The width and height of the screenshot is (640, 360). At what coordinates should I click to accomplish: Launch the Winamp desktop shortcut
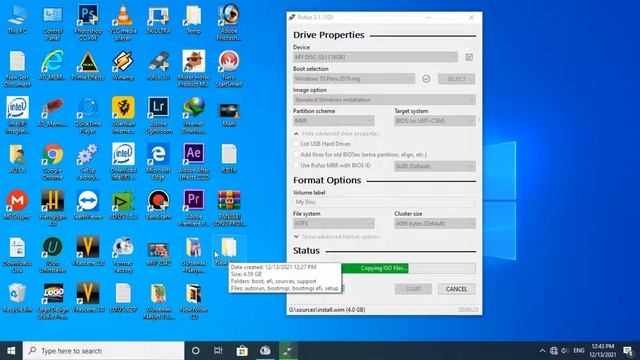[123, 65]
